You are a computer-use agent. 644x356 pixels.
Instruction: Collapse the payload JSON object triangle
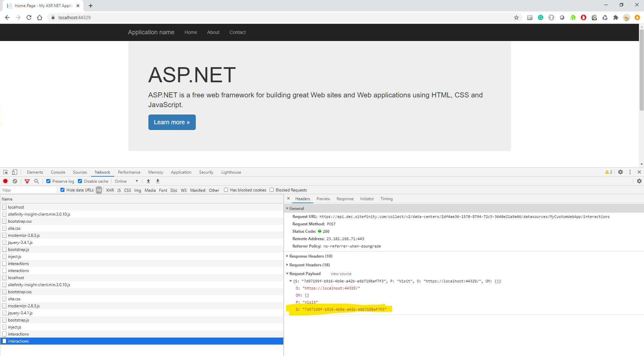tap(291, 281)
